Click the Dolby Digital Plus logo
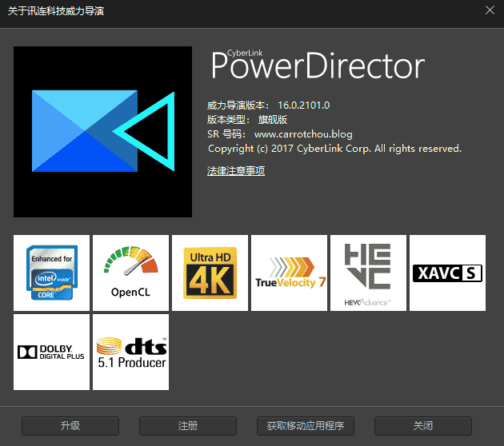Viewport: 504px width, 446px height. point(51,352)
